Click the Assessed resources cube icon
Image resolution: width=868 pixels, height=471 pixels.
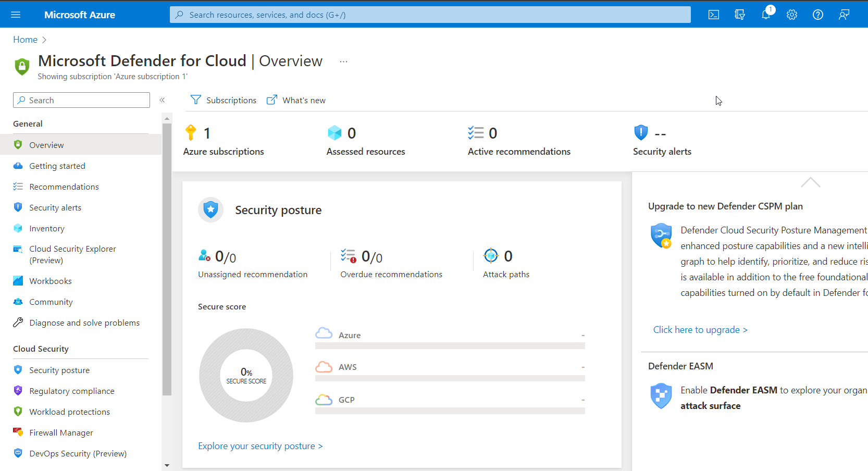tap(334, 133)
